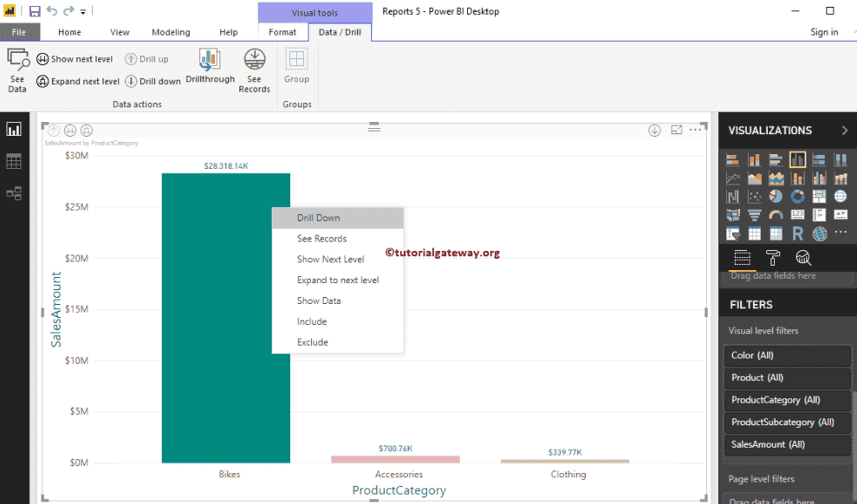Open the Format paint roller tab

pyautogui.click(x=772, y=257)
